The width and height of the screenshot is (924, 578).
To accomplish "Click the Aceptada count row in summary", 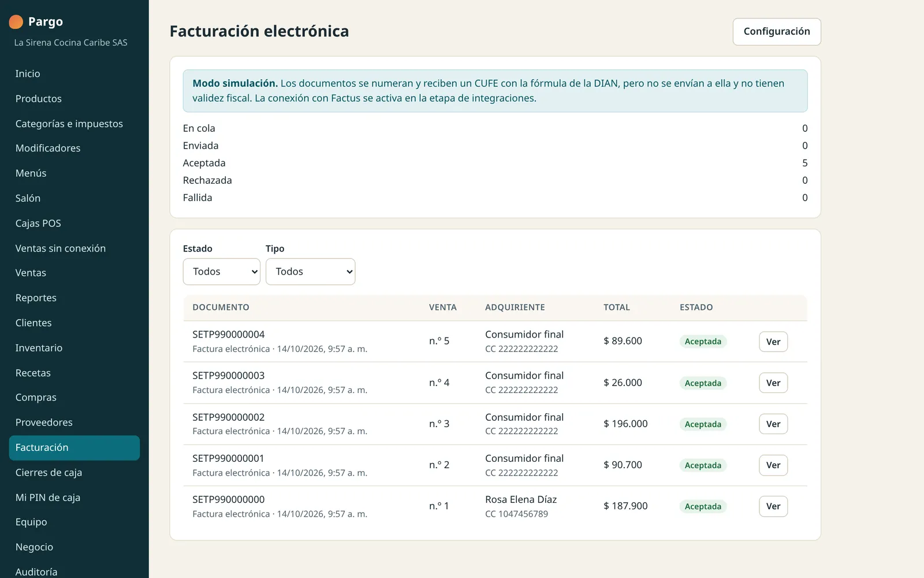I will tap(495, 163).
